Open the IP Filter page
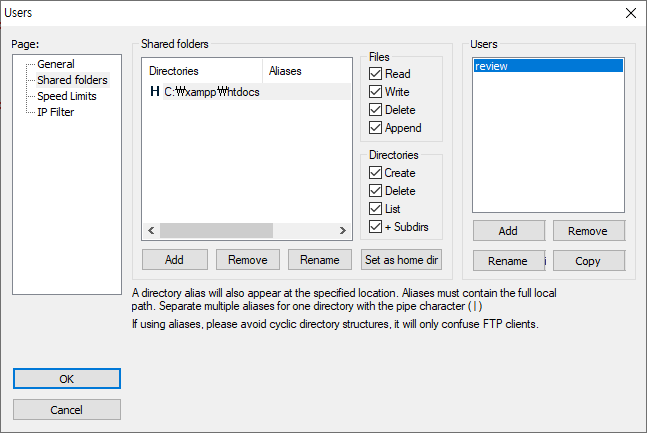 [56, 112]
